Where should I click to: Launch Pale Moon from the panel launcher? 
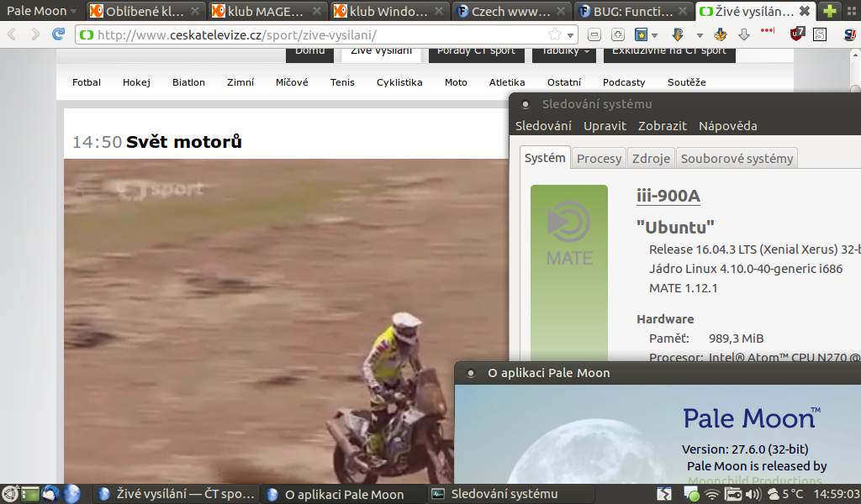[x=71, y=494]
